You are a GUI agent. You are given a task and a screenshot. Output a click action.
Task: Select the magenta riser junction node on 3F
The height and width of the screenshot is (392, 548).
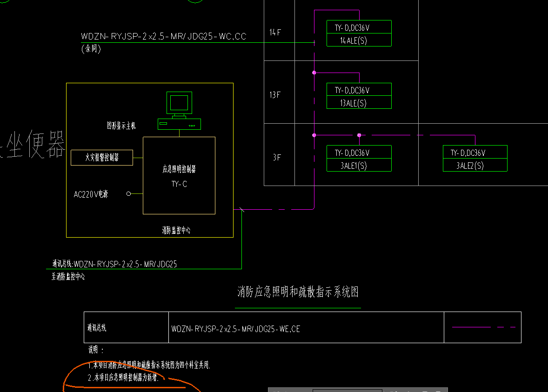click(x=314, y=135)
